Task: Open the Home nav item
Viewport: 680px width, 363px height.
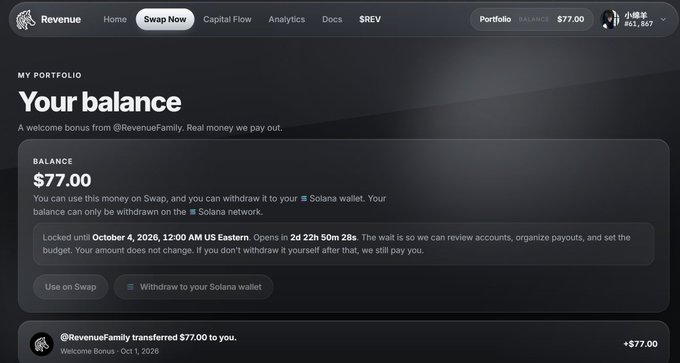Action: tap(115, 20)
